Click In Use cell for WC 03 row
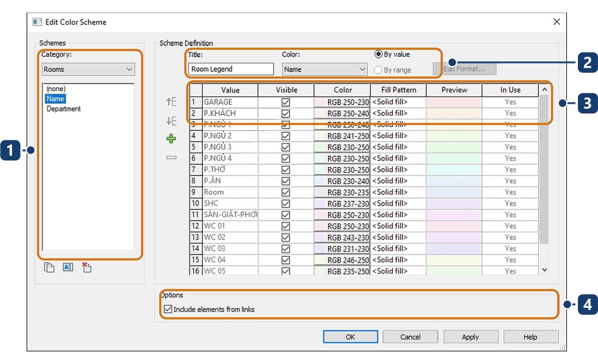598x364 pixels. (x=510, y=249)
